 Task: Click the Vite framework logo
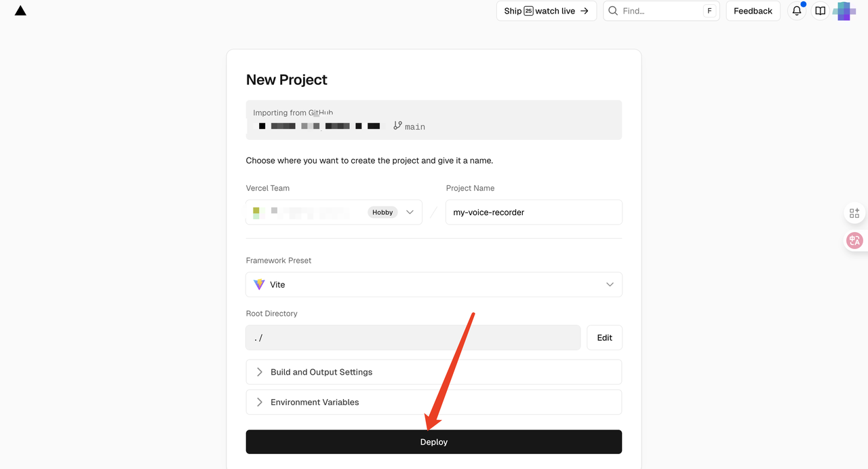(259, 284)
